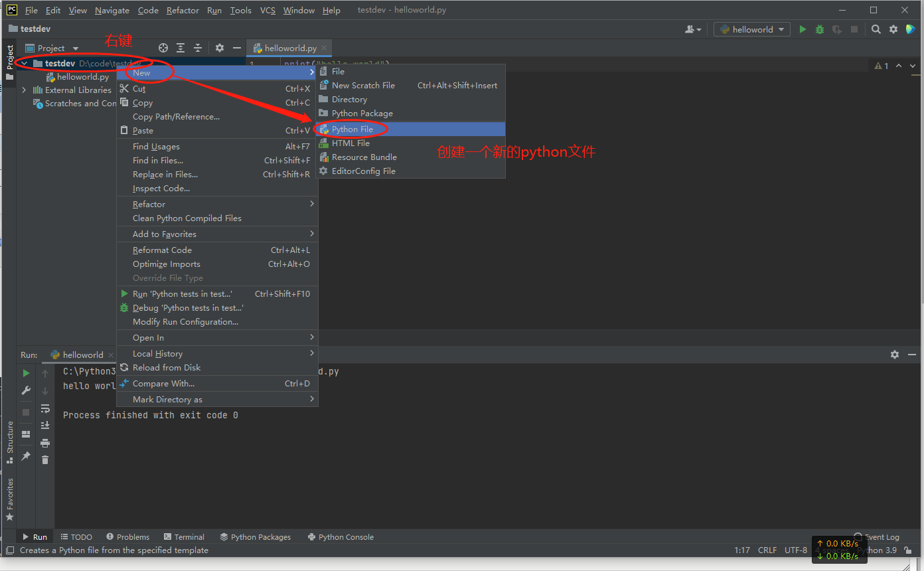Run helloworld from the top toolbar
The height and width of the screenshot is (571, 924).
(803, 29)
